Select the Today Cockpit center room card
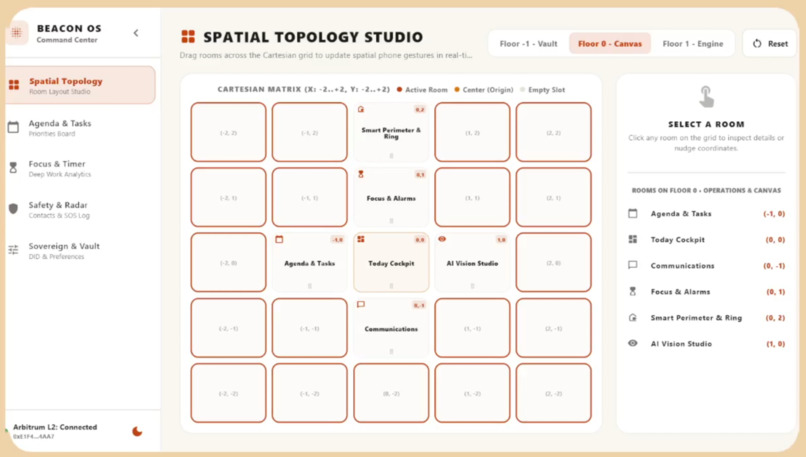806x457 pixels. coord(391,262)
